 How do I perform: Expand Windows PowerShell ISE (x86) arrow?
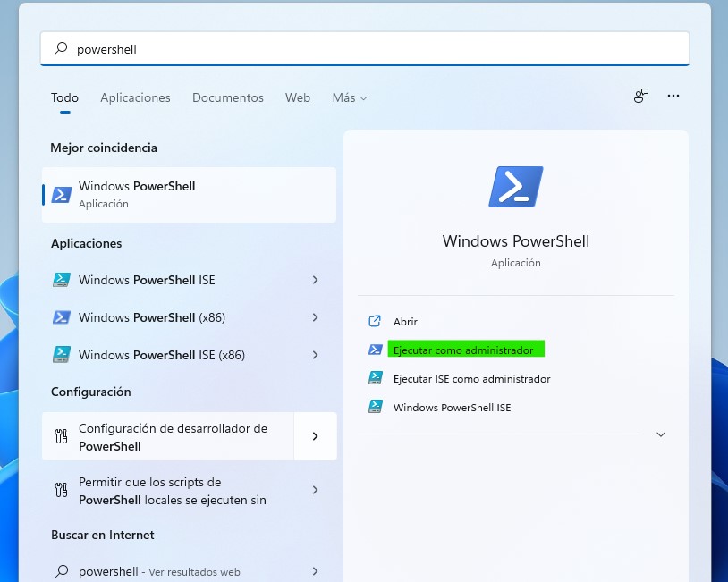tap(315, 355)
